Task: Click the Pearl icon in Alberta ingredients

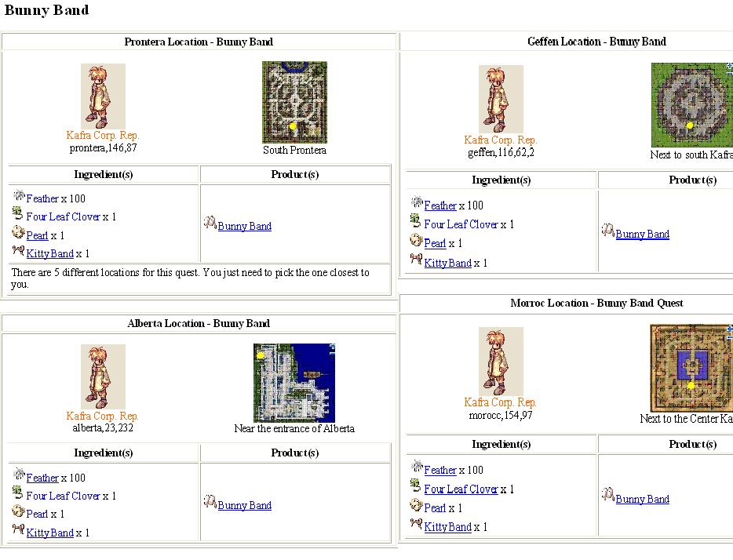Action: pyautogui.click(x=18, y=511)
